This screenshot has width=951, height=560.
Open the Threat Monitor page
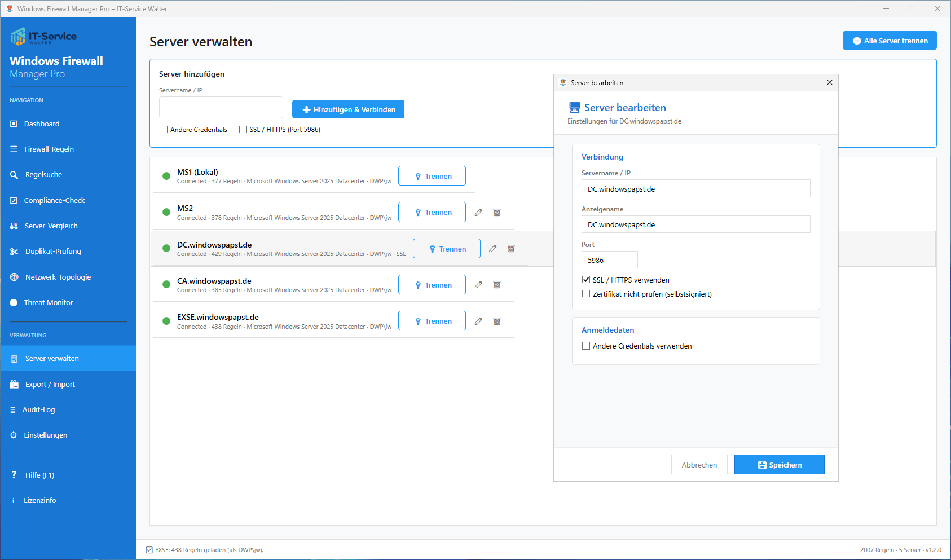49,303
